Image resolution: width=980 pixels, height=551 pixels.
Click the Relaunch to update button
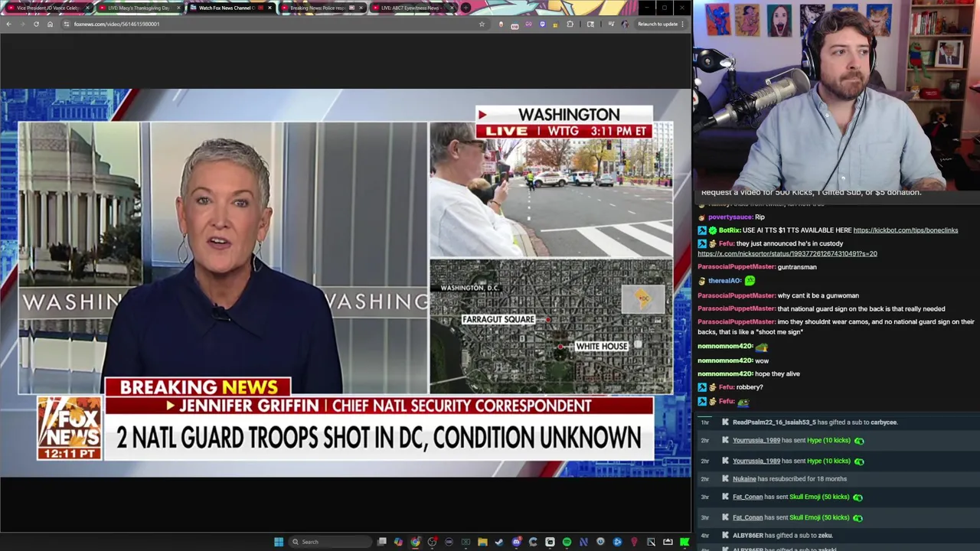657,24
